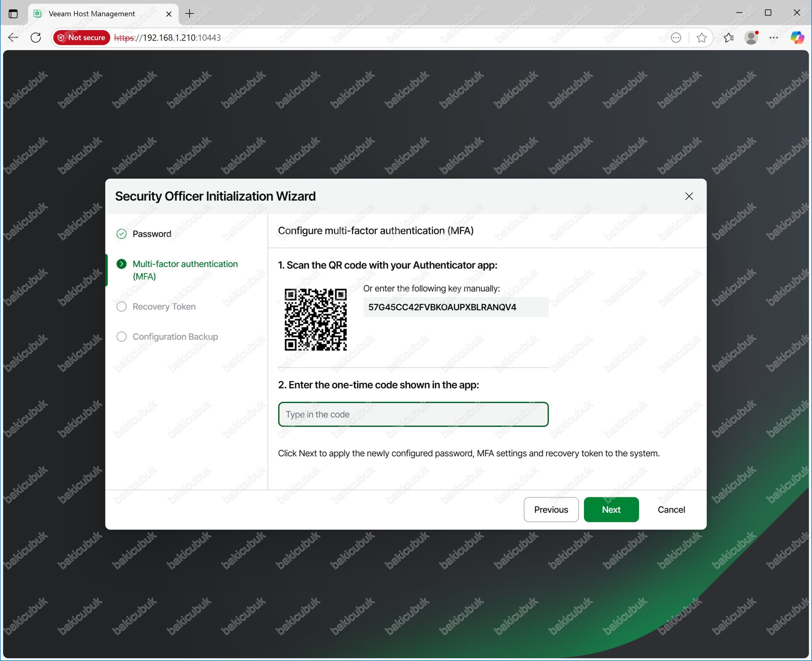Open the Not secure site info badge
The image size is (812, 661).
[82, 37]
